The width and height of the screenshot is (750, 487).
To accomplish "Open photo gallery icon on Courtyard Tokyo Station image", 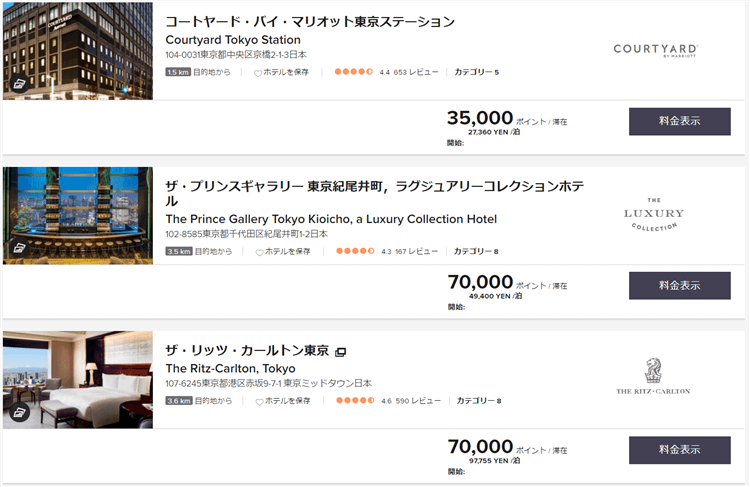I will point(18,84).
